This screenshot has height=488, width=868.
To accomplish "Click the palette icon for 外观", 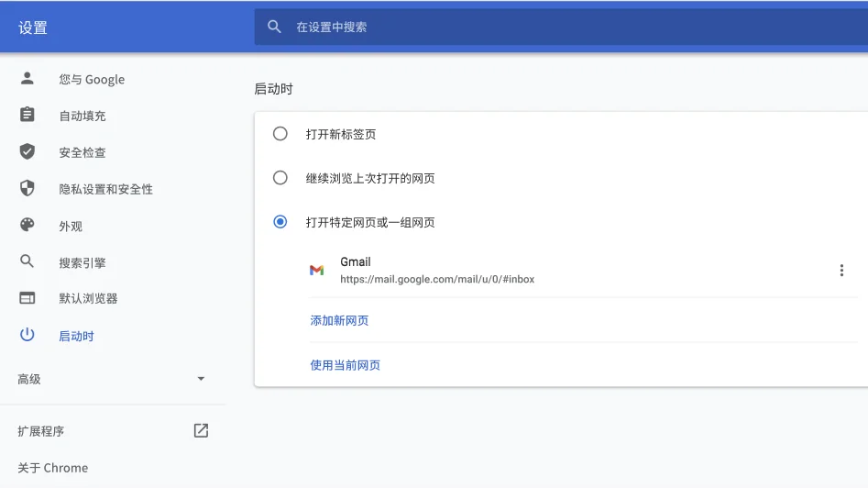I will coord(27,226).
